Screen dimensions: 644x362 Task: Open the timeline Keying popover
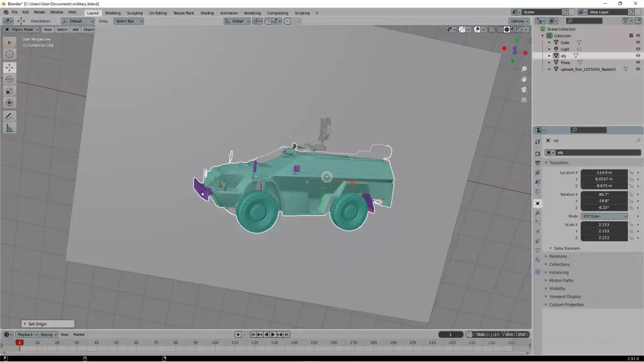47,335
